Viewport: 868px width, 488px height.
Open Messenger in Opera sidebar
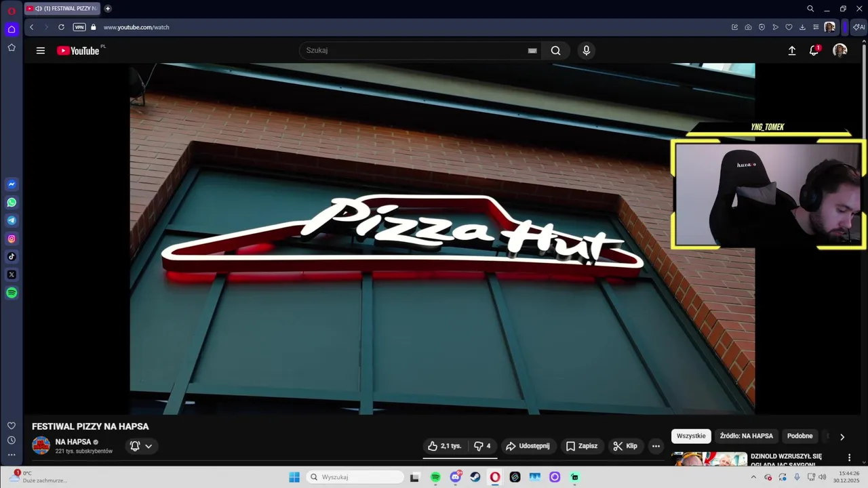coord(12,184)
